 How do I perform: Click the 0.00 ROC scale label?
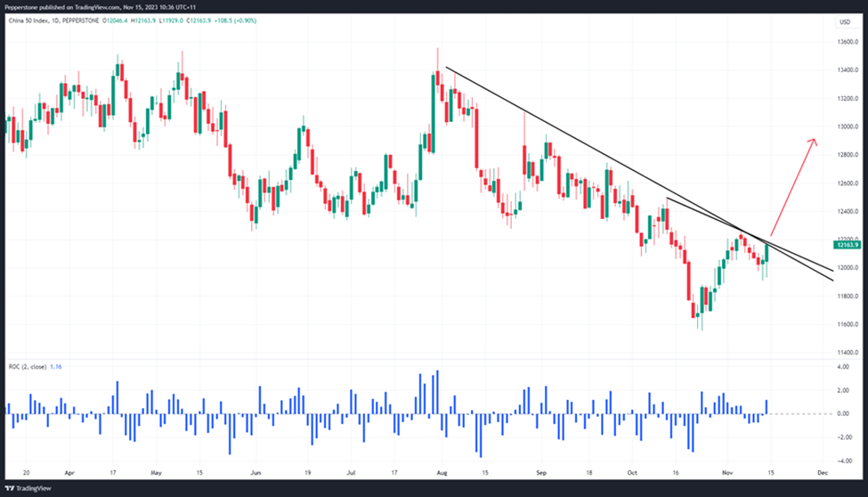pos(845,413)
